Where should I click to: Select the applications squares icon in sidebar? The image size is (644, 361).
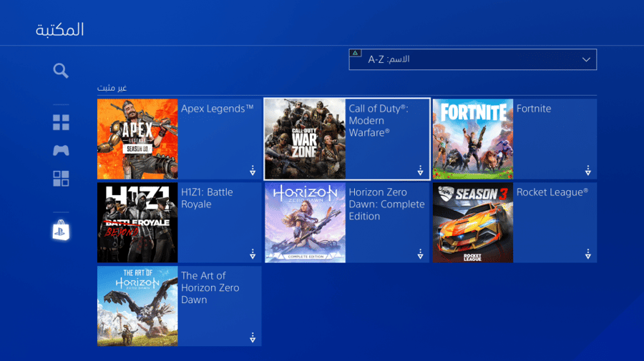point(61,179)
